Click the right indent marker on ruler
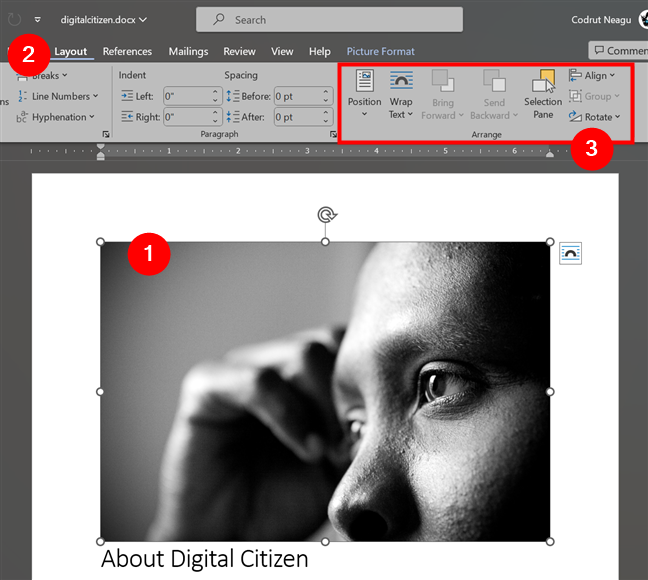Viewport: 648px width, 580px height. [550, 154]
